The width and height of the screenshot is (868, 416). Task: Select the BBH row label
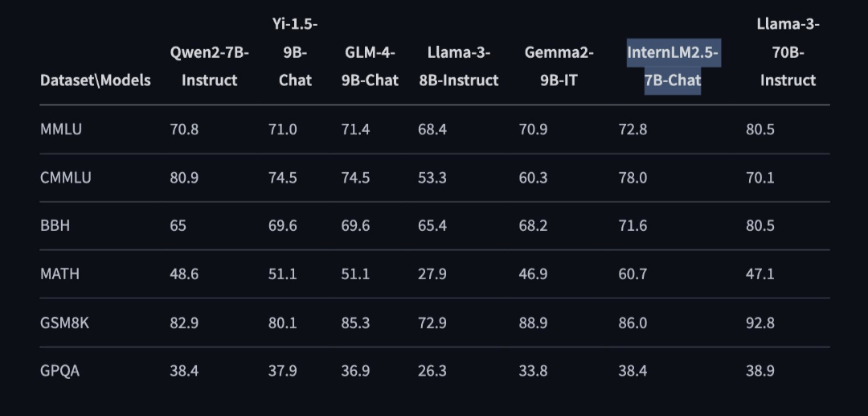[x=55, y=225]
